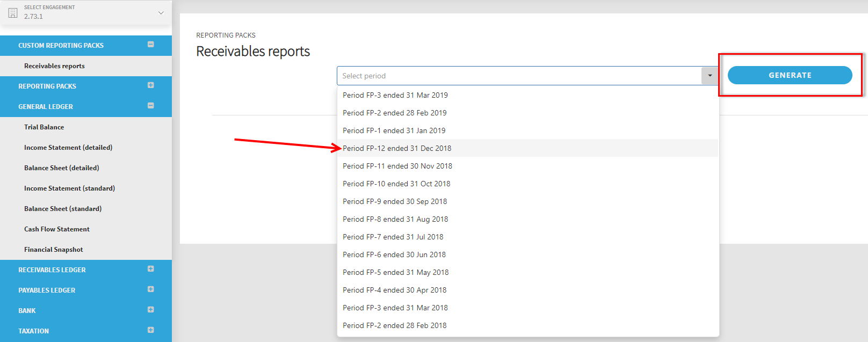
Task: Collapse Custom Reporting Packs with its minus icon
Action: tap(151, 45)
